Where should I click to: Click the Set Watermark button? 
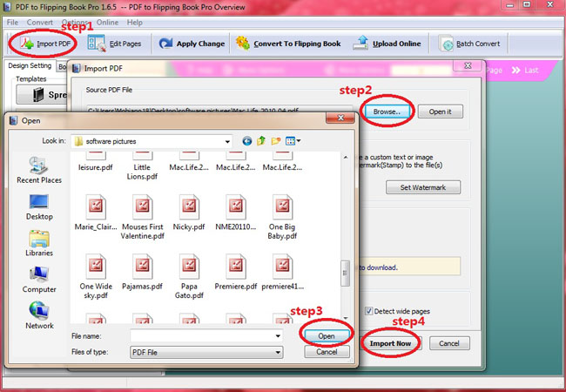[423, 187]
